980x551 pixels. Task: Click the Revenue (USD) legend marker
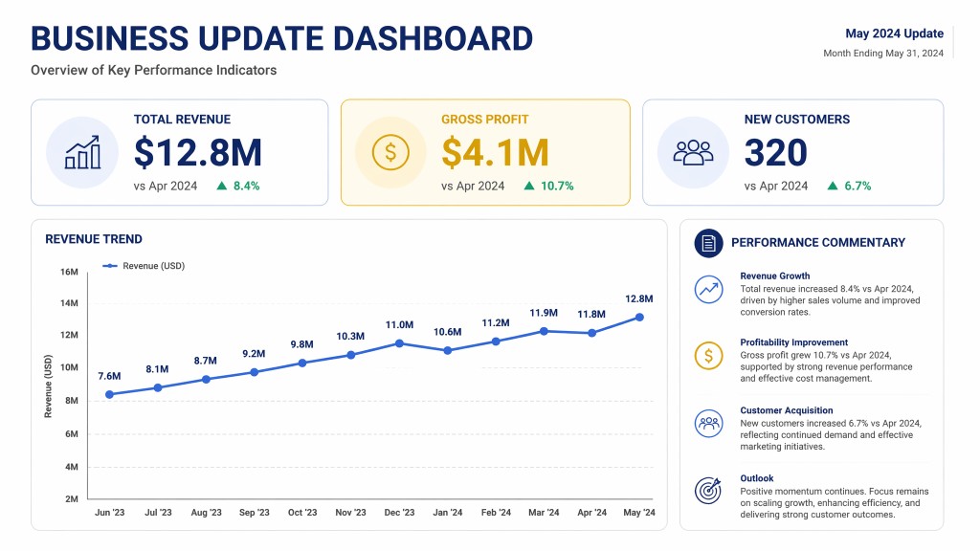(110, 266)
